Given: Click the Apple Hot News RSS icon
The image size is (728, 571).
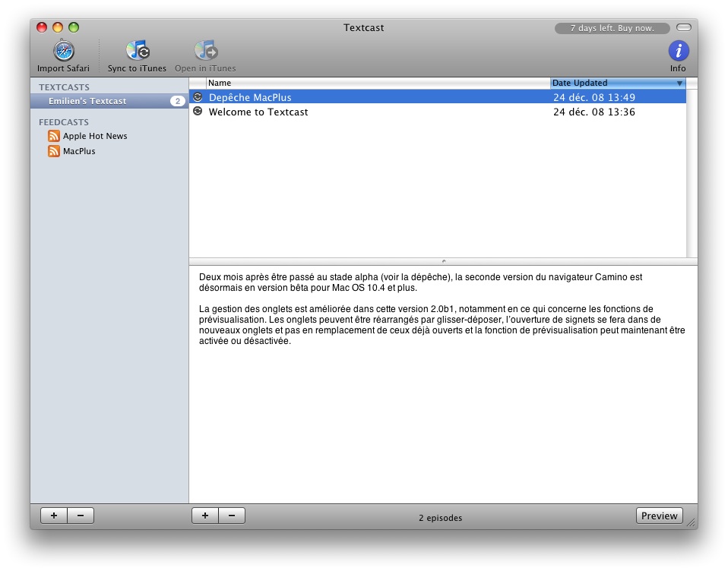Looking at the screenshot, I should pos(54,136).
